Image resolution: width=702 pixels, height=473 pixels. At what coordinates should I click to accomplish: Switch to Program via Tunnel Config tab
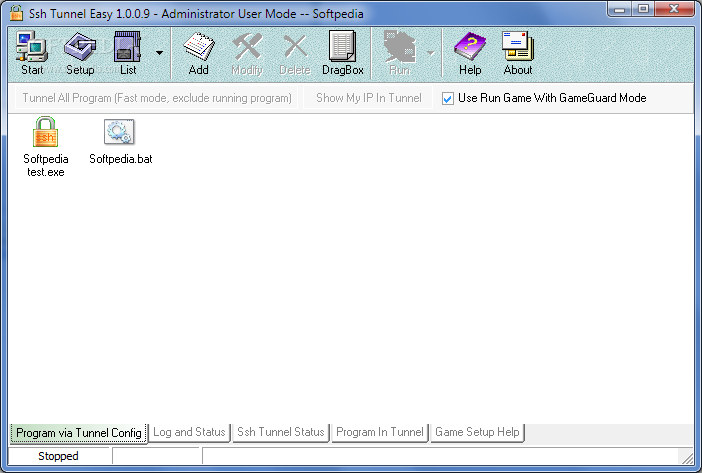79,433
